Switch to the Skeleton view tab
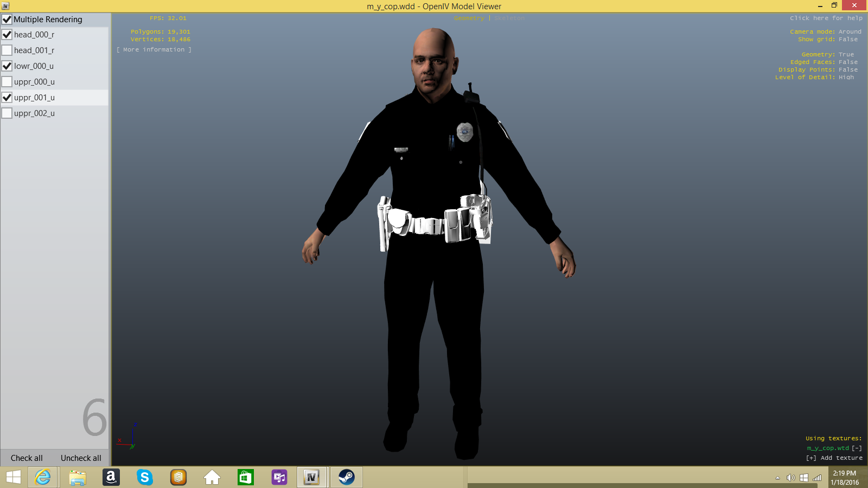868x488 pixels. tap(509, 18)
